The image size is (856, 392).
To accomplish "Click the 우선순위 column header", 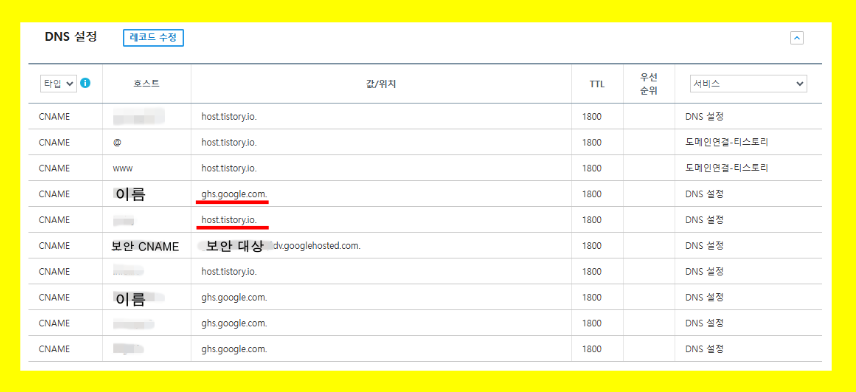I will (x=649, y=84).
